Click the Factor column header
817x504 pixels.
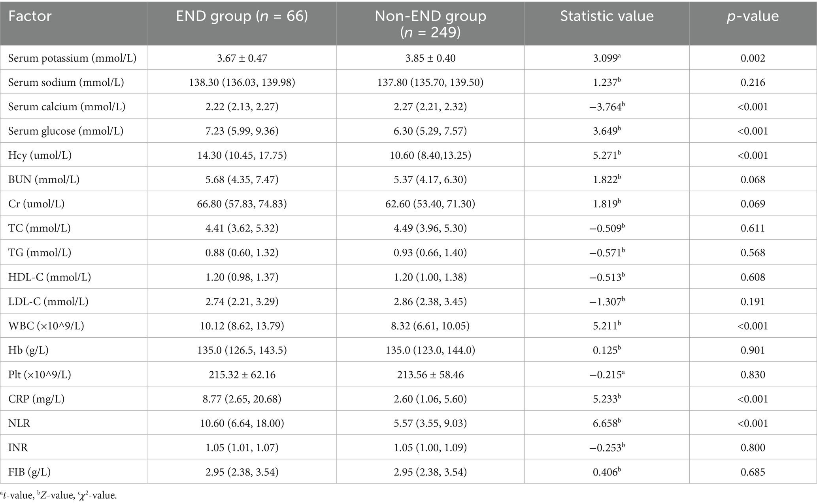[30, 16]
